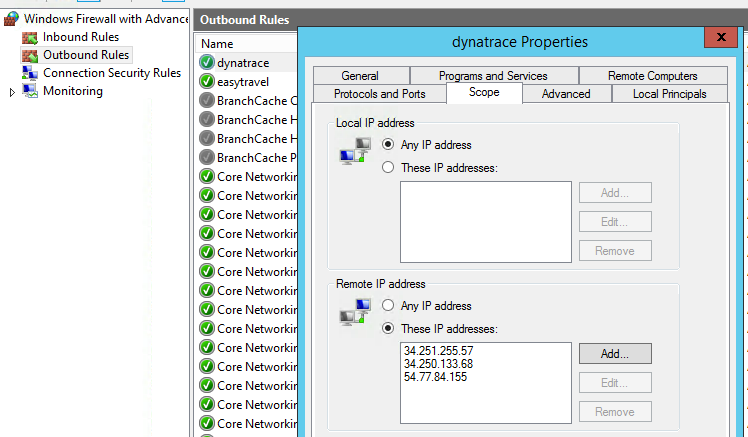
Task: Click the Inbound Rules icon
Action: point(30,37)
